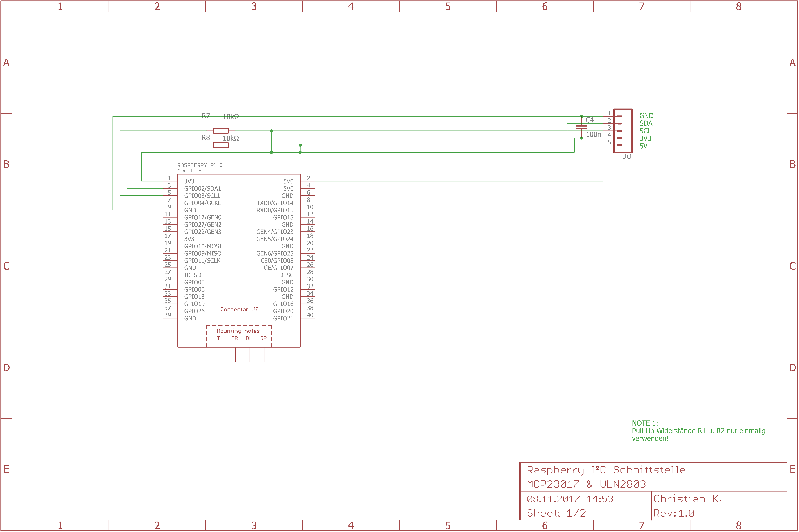799x532 pixels.
Task: Select the BL mounting hole label
Action: [x=249, y=338]
